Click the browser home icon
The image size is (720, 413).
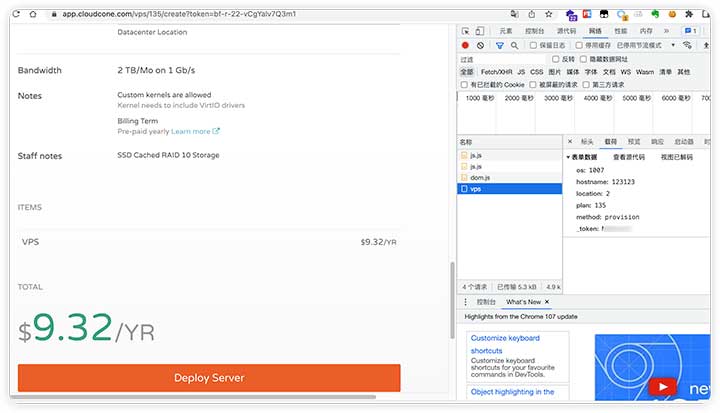pyautogui.click(x=33, y=14)
